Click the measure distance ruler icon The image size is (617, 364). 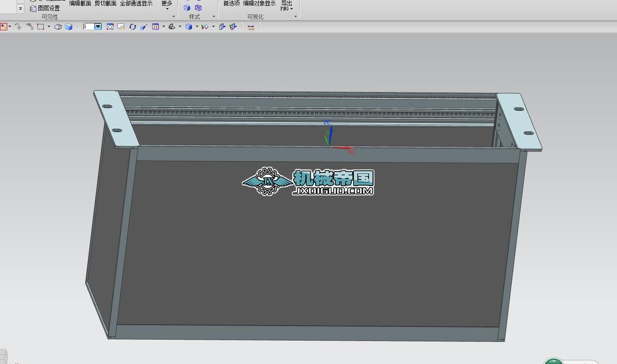tap(251, 27)
